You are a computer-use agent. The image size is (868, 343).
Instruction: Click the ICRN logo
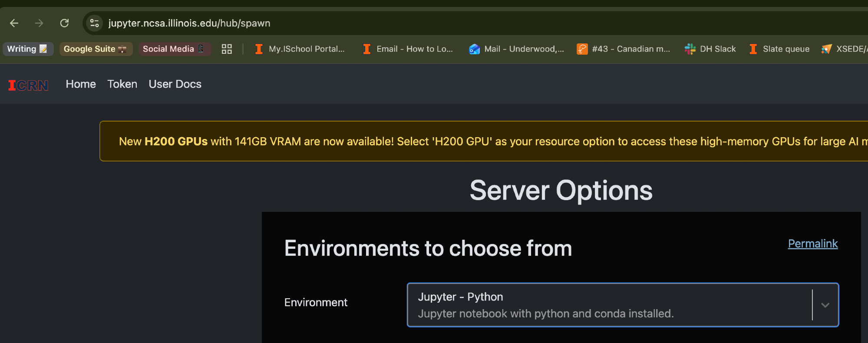[28, 85]
